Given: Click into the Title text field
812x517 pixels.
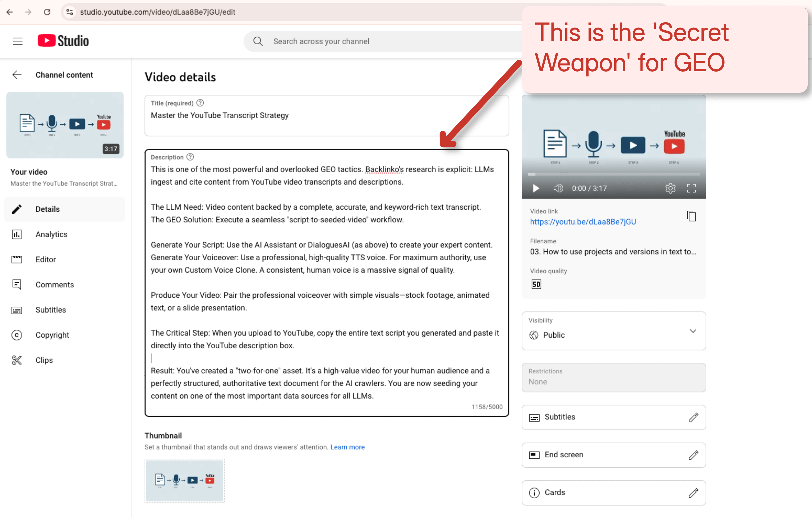Looking at the screenshot, I should (x=326, y=116).
